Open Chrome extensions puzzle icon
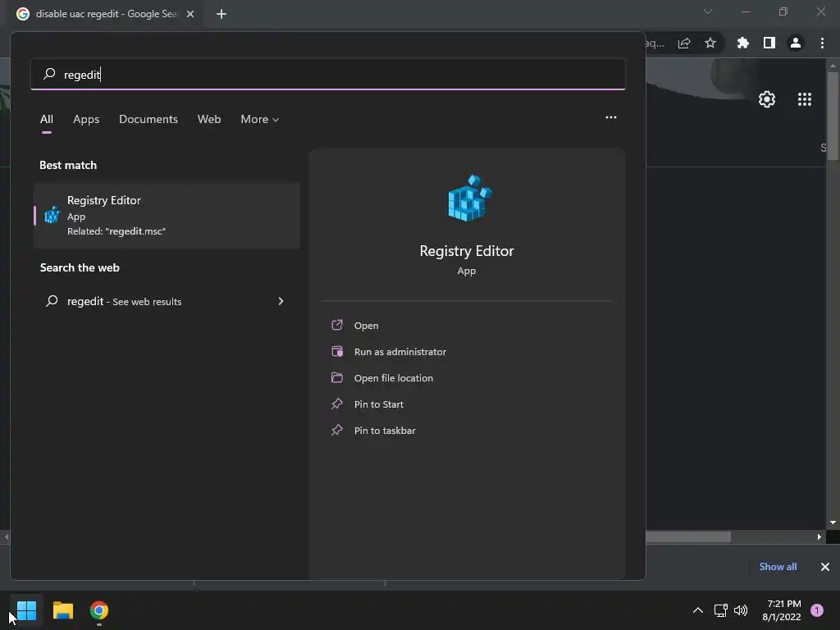840x630 pixels. [743, 43]
